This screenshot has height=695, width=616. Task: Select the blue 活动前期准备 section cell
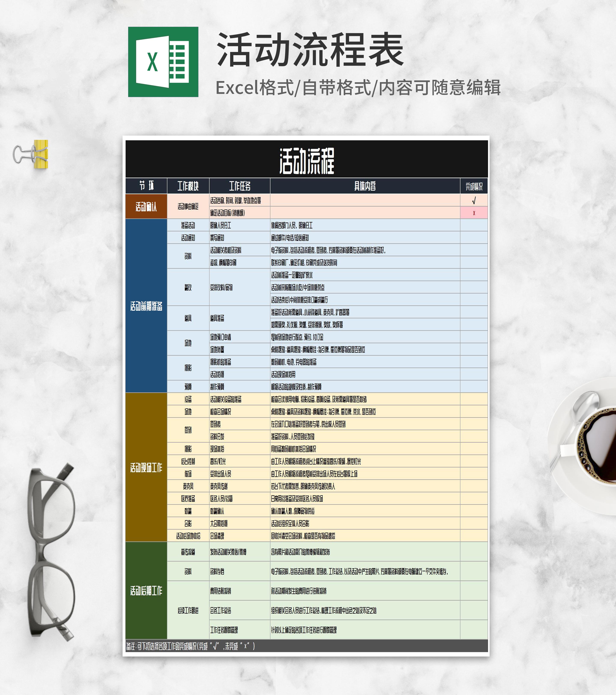pyautogui.click(x=146, y=306)
